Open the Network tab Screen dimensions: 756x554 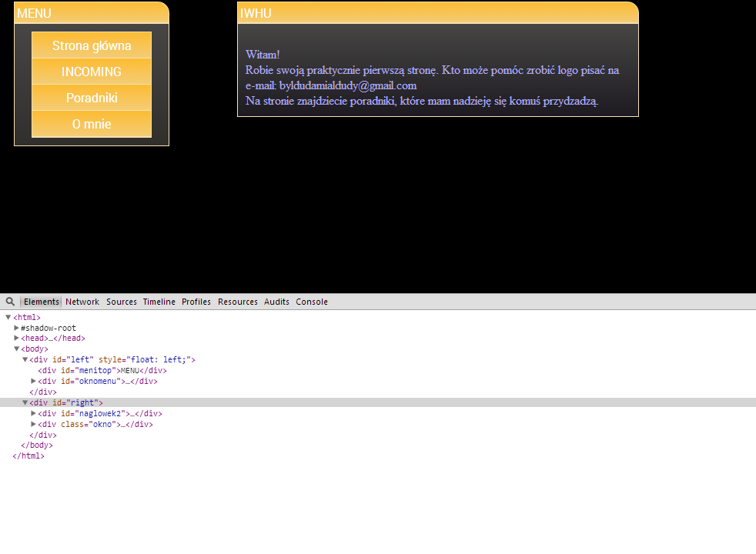tap(82, 302)
